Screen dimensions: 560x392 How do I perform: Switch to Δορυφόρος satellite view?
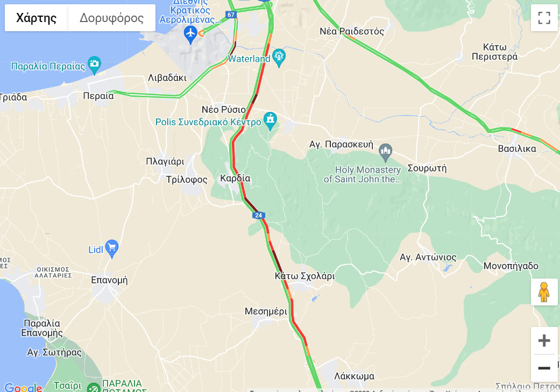(111, 18)
